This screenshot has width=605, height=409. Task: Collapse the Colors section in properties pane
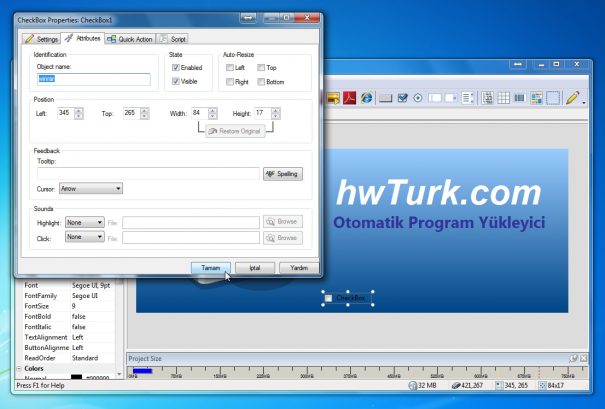pyautogui.click(x=19, y=368)
